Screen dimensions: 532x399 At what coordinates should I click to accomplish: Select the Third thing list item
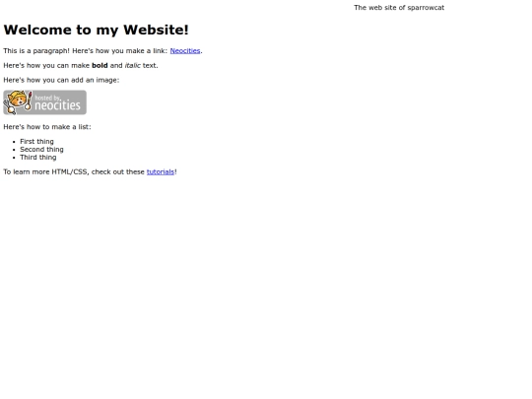click(x=38, y=157)
